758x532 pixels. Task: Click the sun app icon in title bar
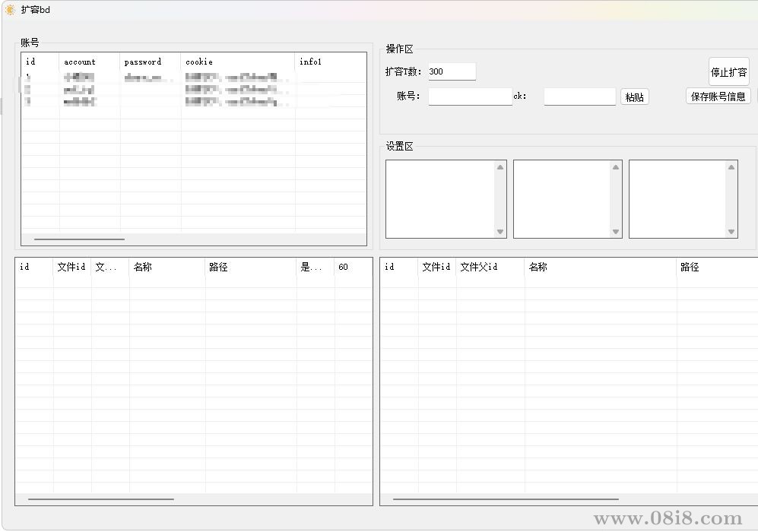10,10
